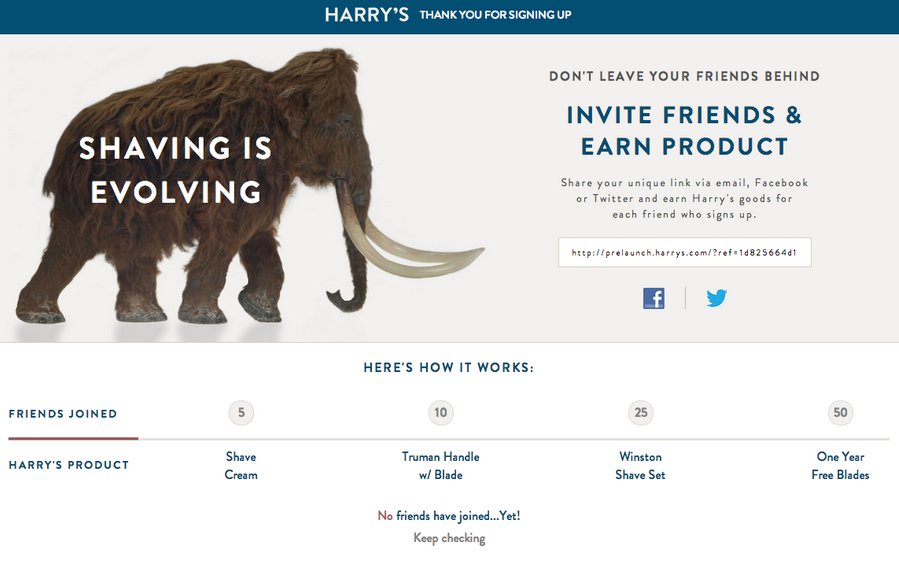The width and height of the screenshot is (899, 585).
Task: Click the One Year Free Blades reward
Action: [840, 464]
